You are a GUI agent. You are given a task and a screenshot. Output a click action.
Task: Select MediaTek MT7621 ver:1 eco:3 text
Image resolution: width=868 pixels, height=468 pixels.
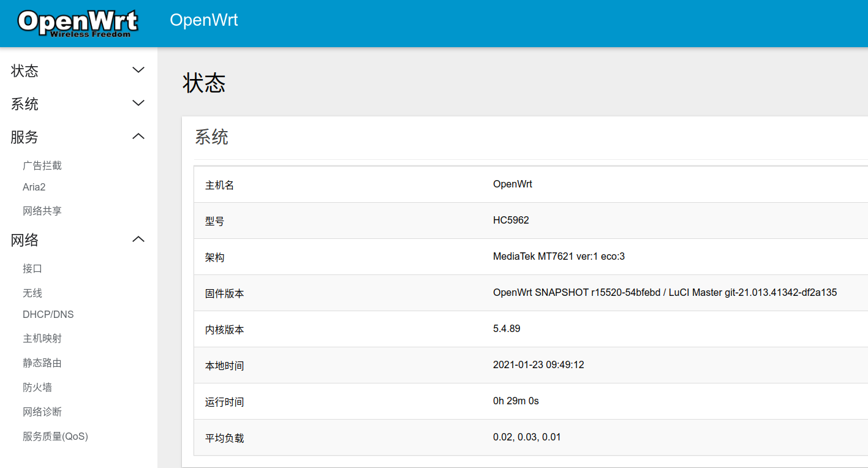click(x=559, y=256)
